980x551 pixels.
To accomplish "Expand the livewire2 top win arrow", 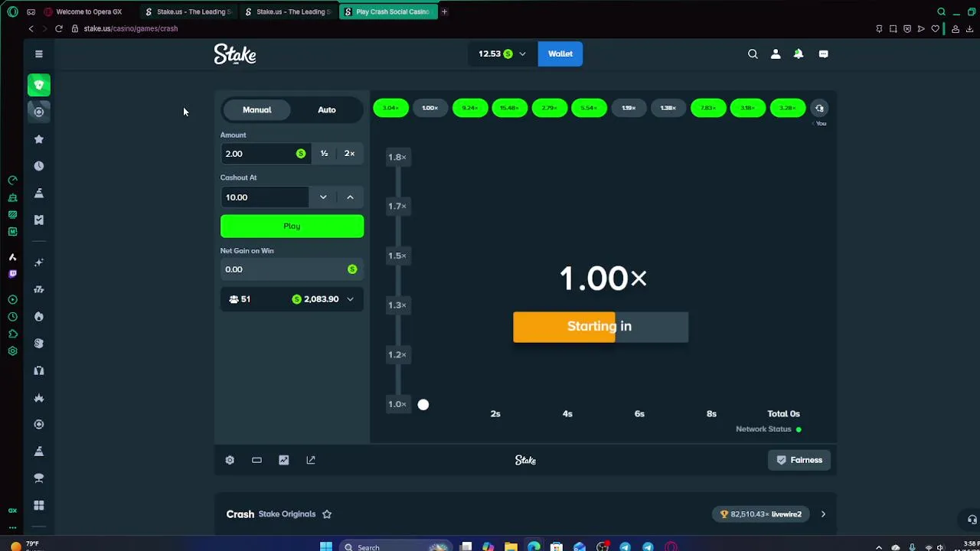I will 823,514.
